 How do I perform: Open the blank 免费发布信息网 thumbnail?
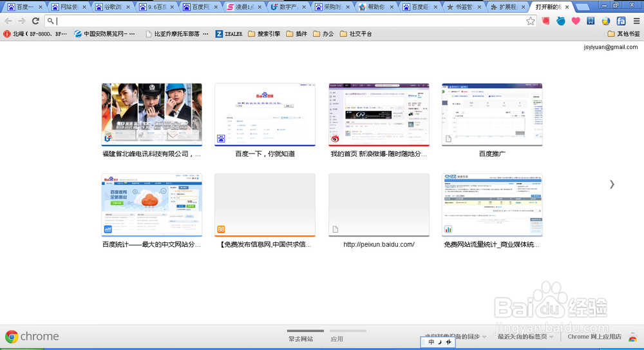[x=265, y=205]
